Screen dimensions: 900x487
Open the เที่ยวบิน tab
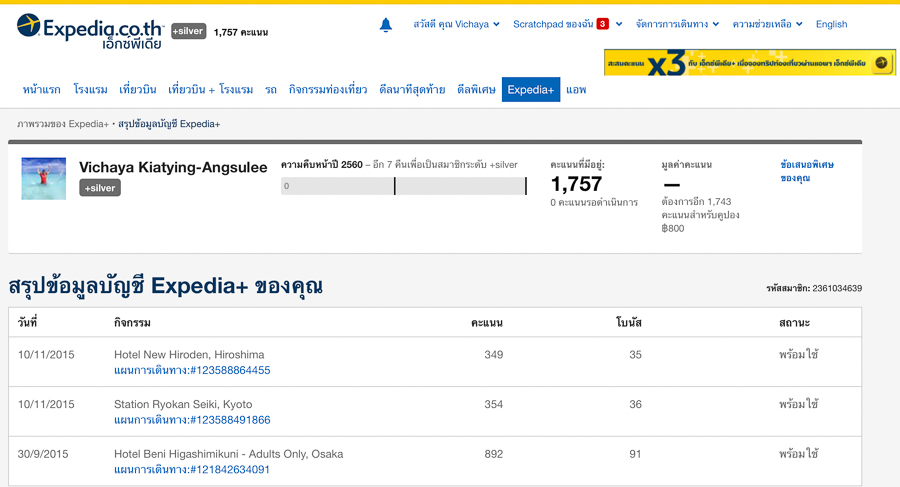[138, 90]
